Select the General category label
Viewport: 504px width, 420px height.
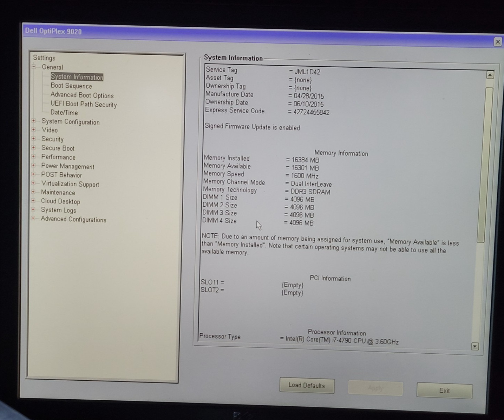(52, 67)
